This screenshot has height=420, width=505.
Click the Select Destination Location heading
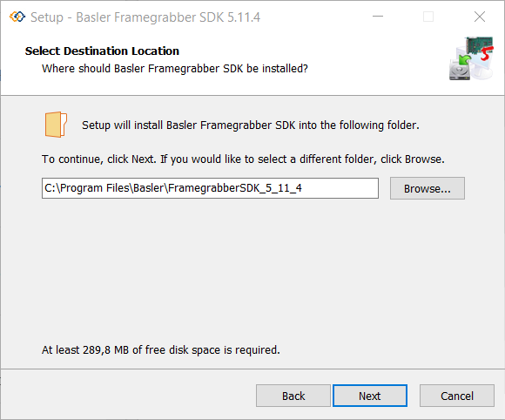[102, 51]
